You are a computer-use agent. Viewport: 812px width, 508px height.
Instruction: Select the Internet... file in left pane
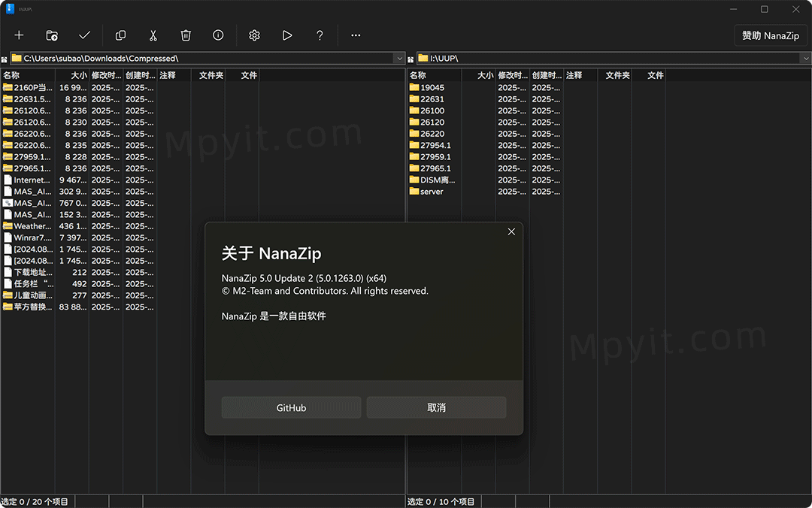click(27, 180)
